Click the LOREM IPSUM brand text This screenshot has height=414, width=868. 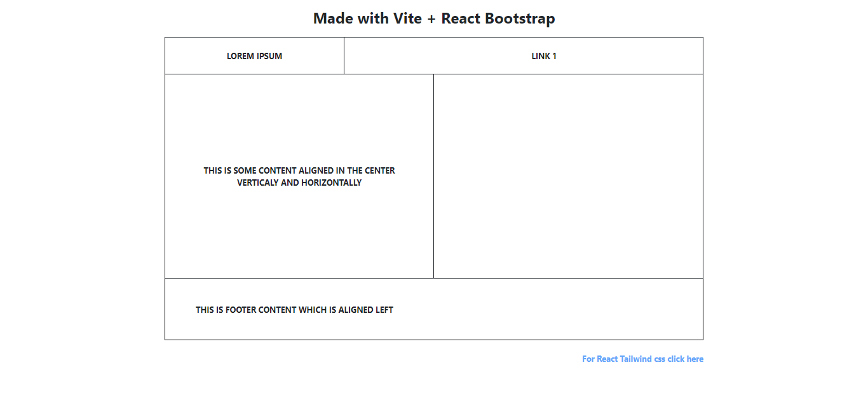(254, 56)
